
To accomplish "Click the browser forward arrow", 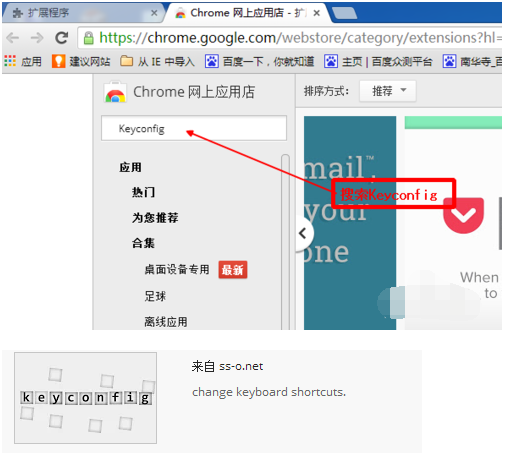I will tap(37, 38).
